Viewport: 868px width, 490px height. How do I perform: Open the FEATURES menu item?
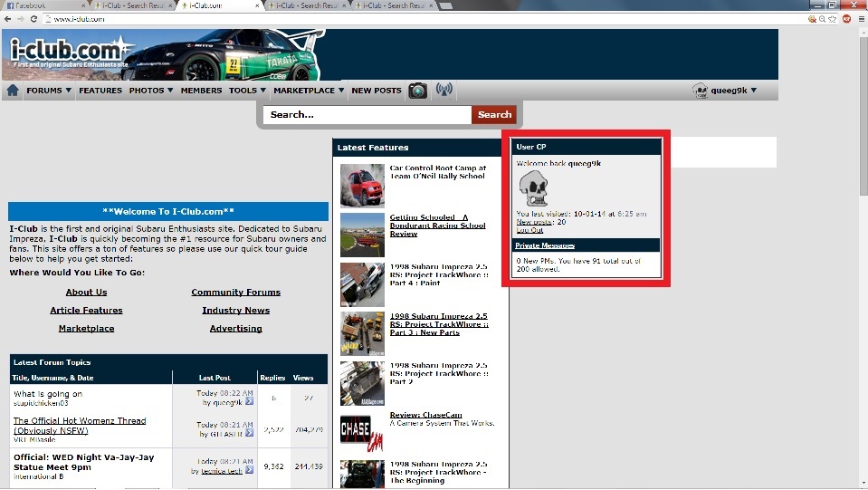[100, 91]
